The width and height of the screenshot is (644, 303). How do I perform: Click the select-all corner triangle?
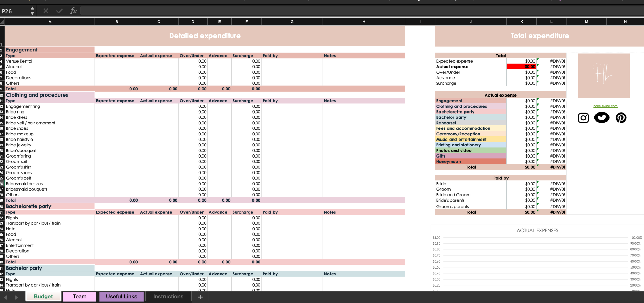2,22
